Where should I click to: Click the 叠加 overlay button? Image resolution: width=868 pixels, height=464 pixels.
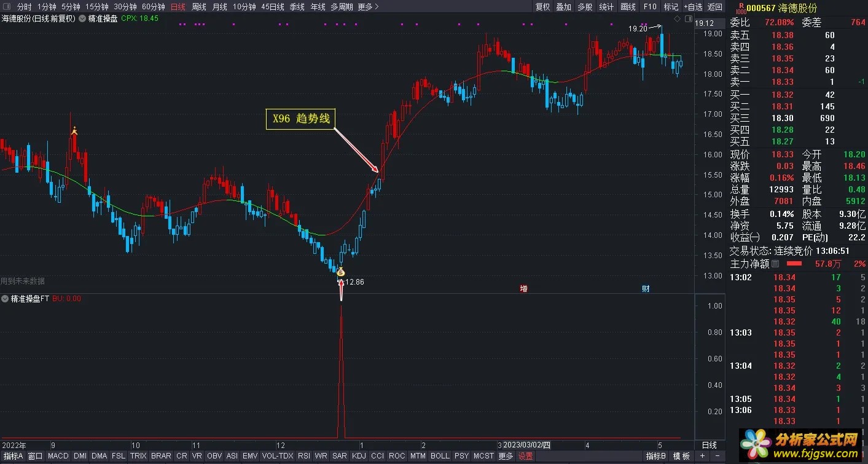pos(564,7)
